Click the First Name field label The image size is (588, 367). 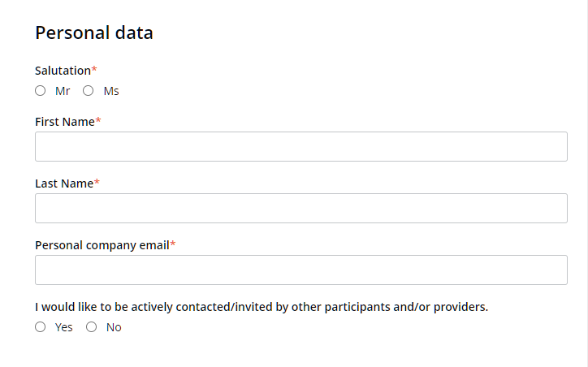click(x=64, y=122)
